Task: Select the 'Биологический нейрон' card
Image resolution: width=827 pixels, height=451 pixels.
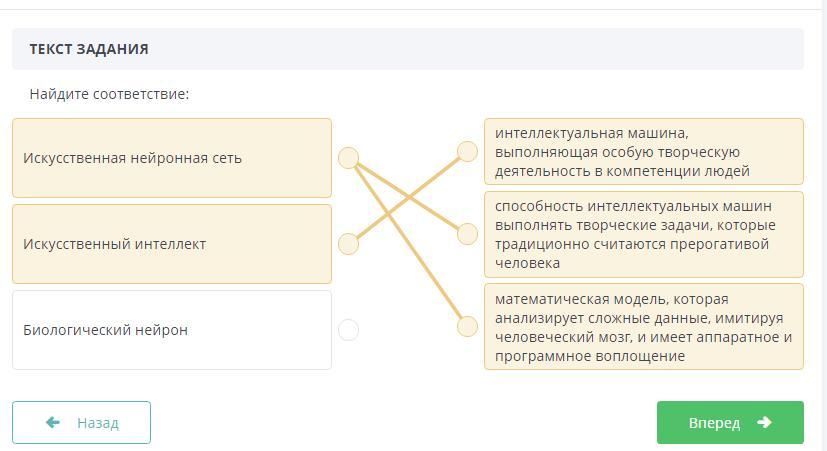Action: (x=171, y=330)
